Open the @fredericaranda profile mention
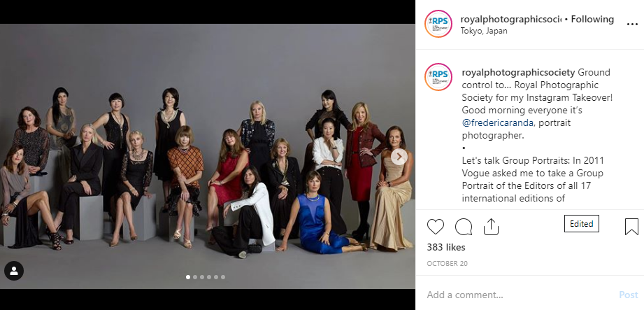 coord(510,122)
